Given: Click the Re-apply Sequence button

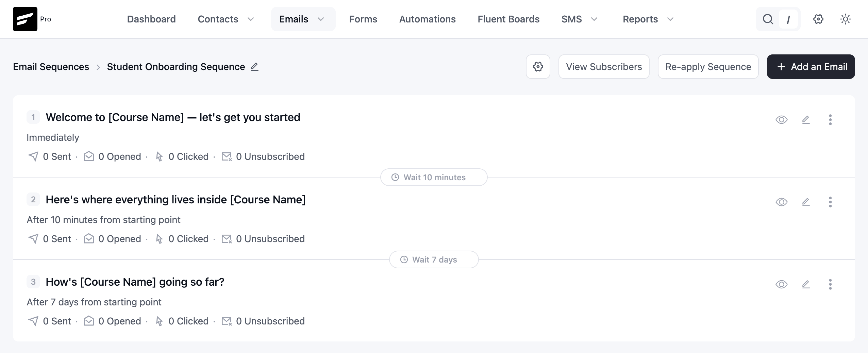Looking at the screenshot, I should tap(708, 67).
